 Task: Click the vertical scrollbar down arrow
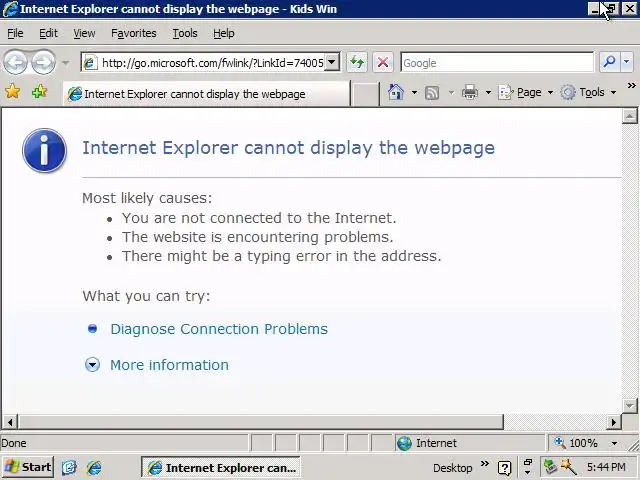(629, 406)
